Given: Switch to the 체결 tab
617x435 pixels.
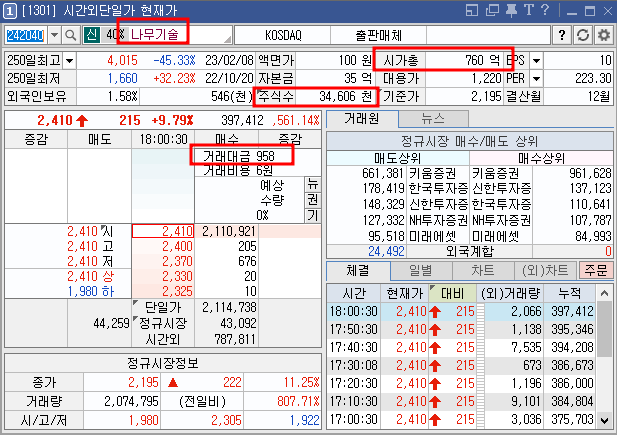Looking at the screenshot, I should 358,270.
